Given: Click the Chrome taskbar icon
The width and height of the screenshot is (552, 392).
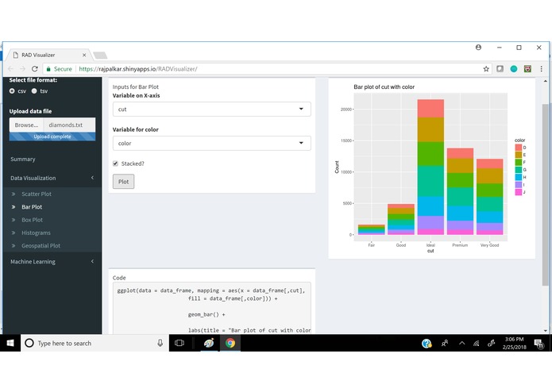Looking at the screenshot, I should coord(230,343).
